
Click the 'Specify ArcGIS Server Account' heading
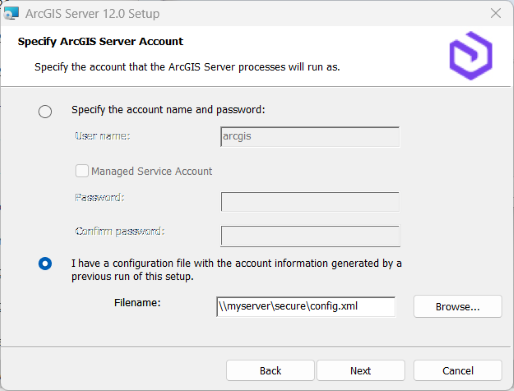tap(100, 41)
